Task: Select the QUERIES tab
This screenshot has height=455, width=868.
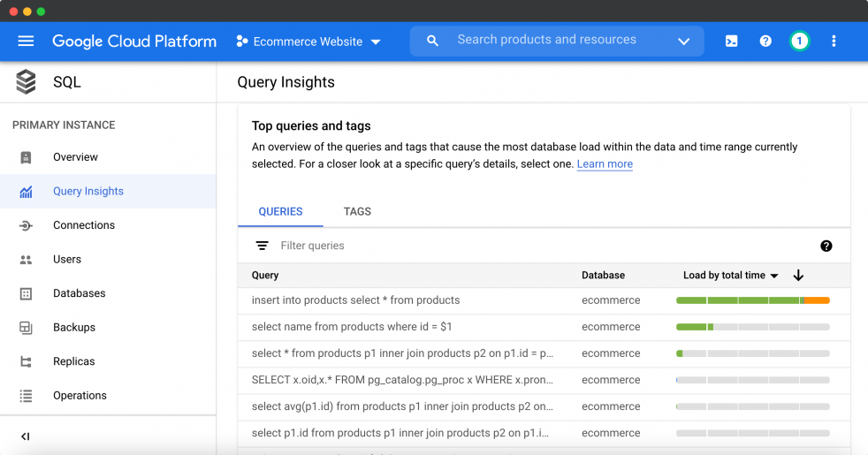Action: tap(281, 211)
